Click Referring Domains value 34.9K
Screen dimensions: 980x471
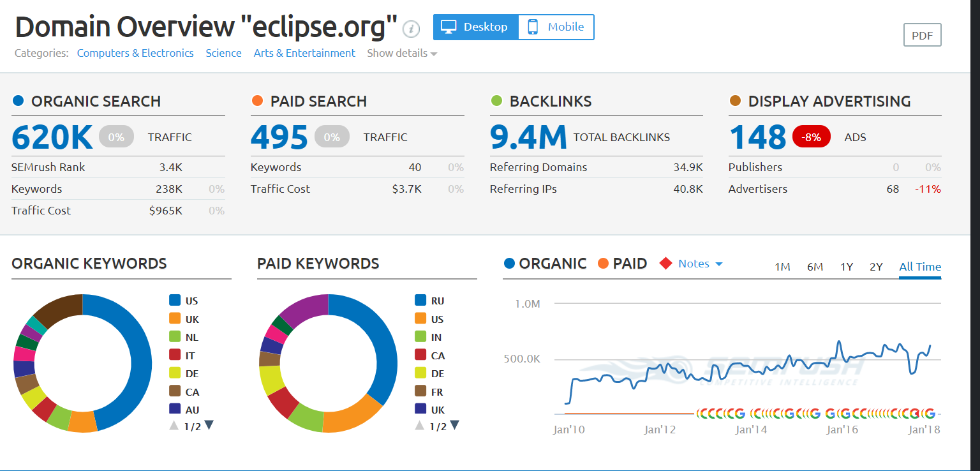[688, 167]
